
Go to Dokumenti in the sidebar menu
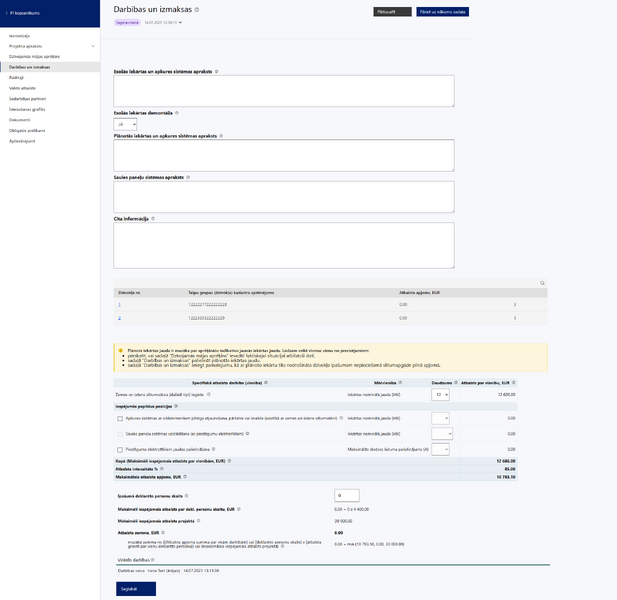tap(20, 120)
